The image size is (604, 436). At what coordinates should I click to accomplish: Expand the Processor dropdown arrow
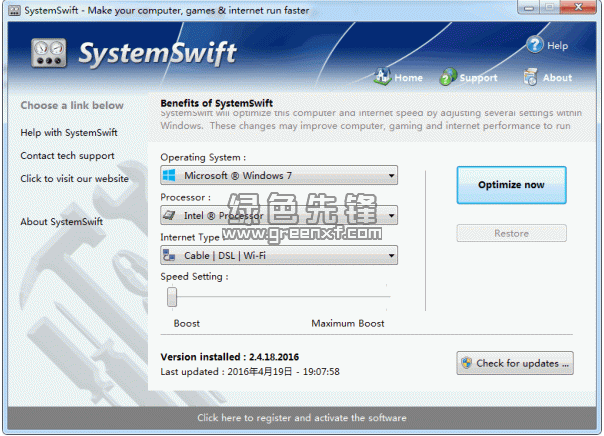tap(391, 215)
